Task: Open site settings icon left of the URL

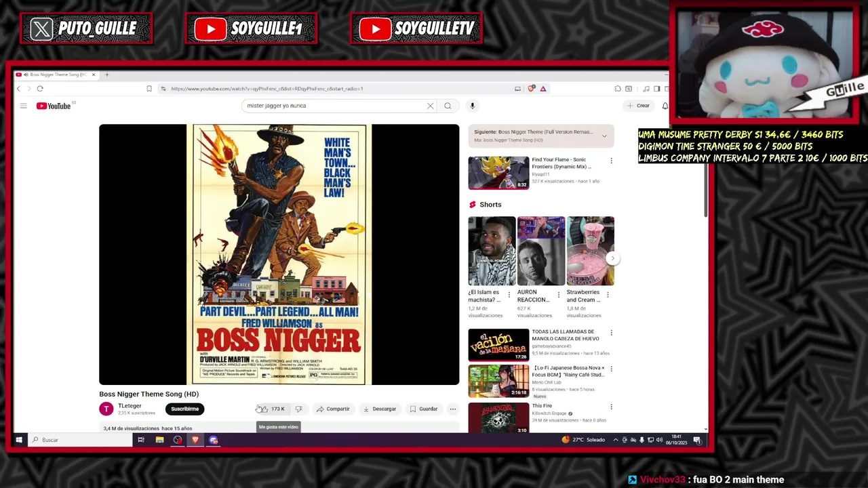Action: (x=163, y=89)
